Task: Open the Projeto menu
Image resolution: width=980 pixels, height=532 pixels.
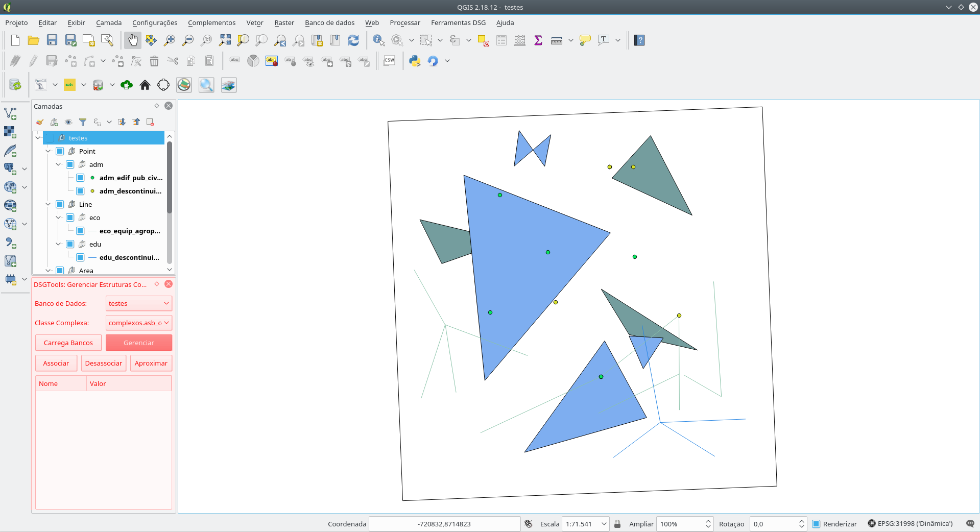Action: click(16, 22)
